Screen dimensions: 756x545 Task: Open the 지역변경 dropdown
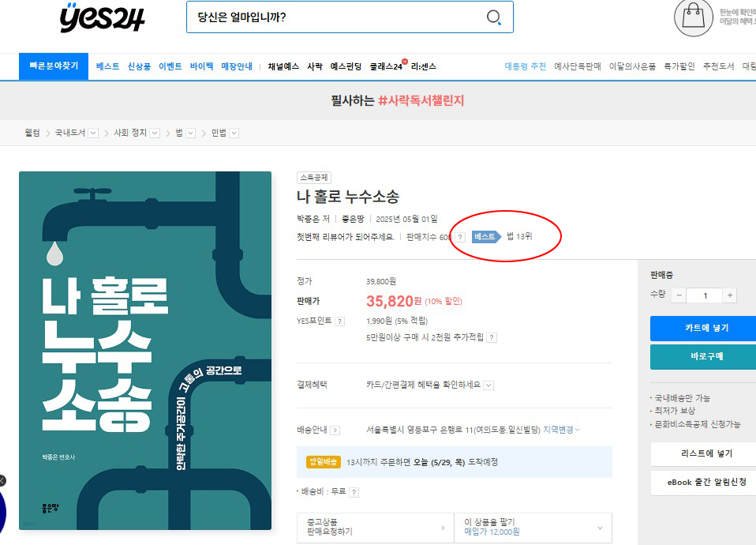pos(561,430)
